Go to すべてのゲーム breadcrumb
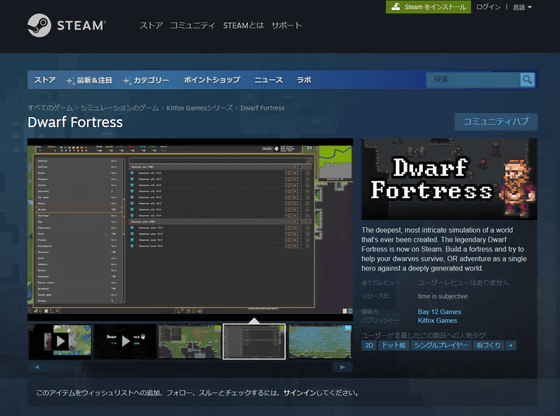This screenshot has width=560, height=416. tap(50, 108)
